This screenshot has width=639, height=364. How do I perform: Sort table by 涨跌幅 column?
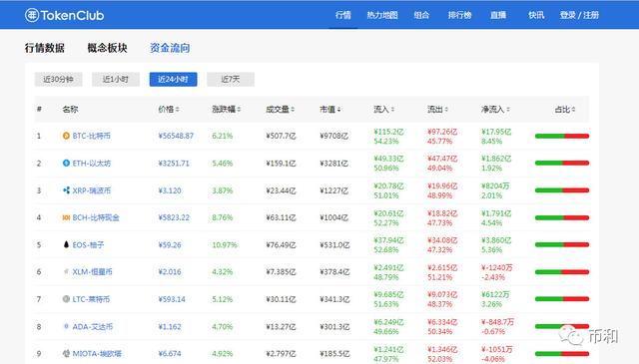click(227, 109)
